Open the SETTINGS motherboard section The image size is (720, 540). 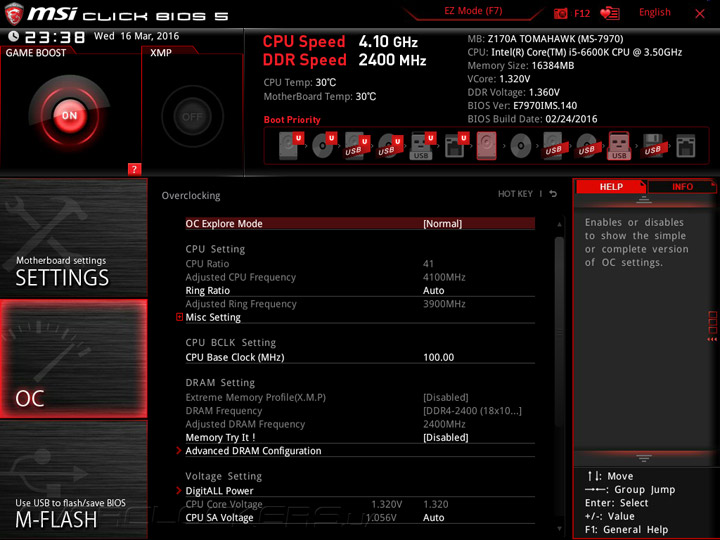tap(73, 238)
